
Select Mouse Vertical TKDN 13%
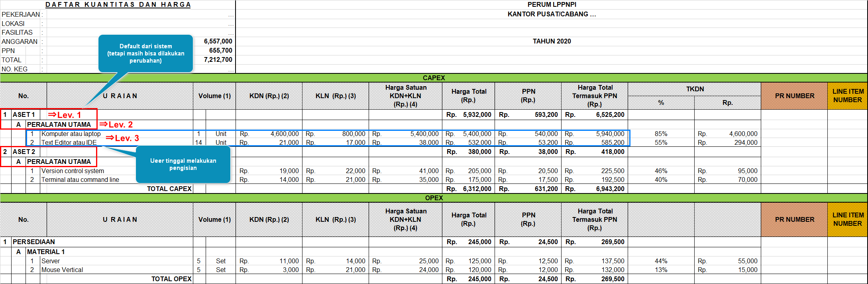pyautogui.click(x=661, y=270)
